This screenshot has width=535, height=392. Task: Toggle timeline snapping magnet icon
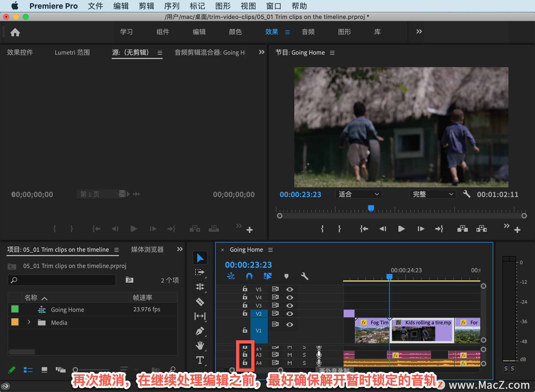[x=249, y=276]
